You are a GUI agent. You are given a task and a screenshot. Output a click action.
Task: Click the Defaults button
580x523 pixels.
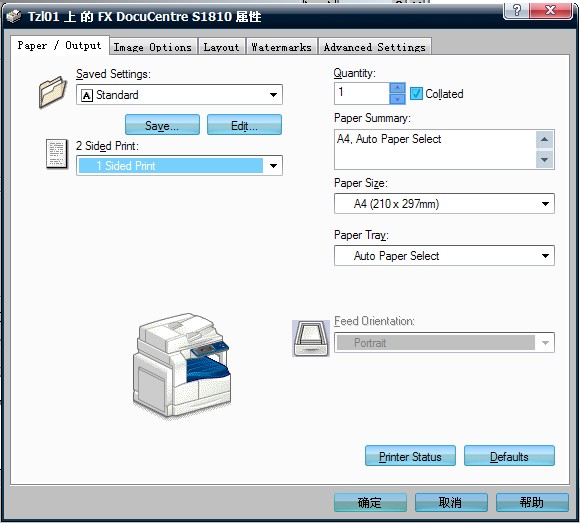click(x=509, y=456)
